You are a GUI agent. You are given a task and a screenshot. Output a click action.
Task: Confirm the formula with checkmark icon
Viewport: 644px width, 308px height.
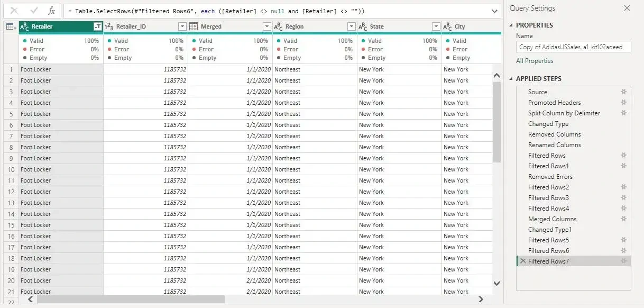pyautogui.click(x=34, y=11)
